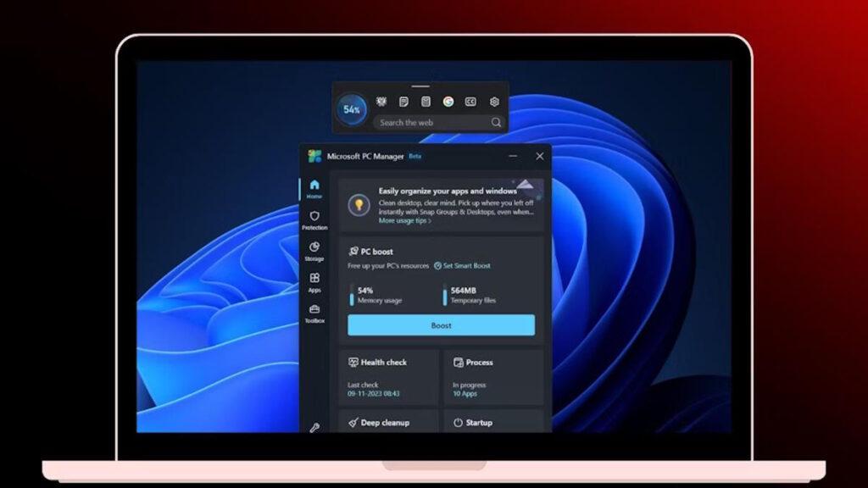The image size is (868, 488).
Task: Click the 54% Memory usage value
Action: [365, 291]
